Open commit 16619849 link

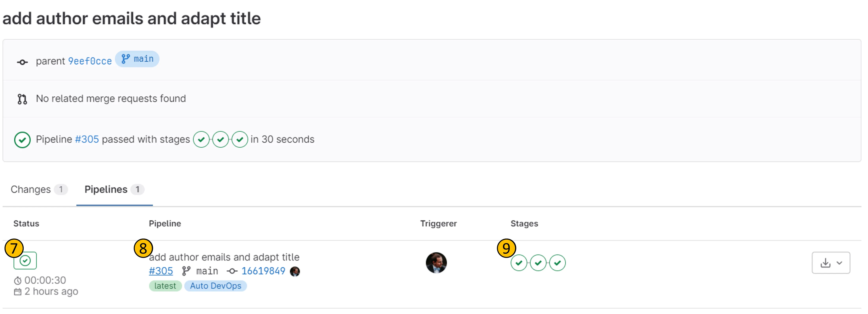point(263,271)
